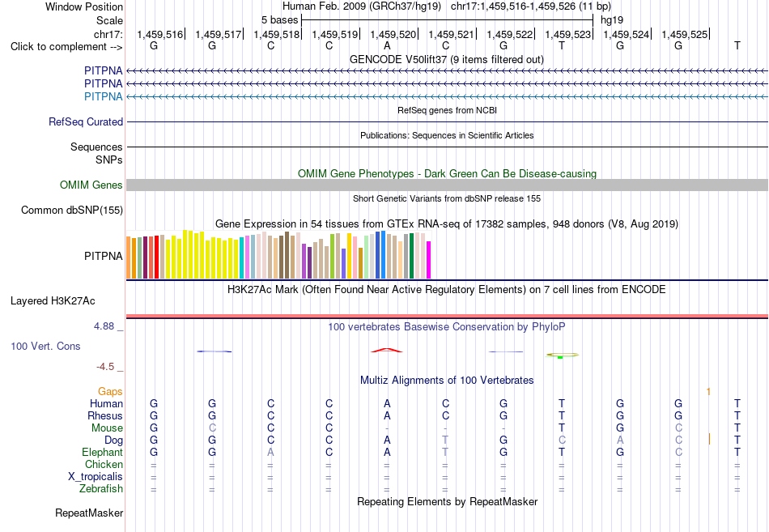Click the gray OMIM Genes item bar
This screenshot has width=769, height=532.
pos(447,185)
